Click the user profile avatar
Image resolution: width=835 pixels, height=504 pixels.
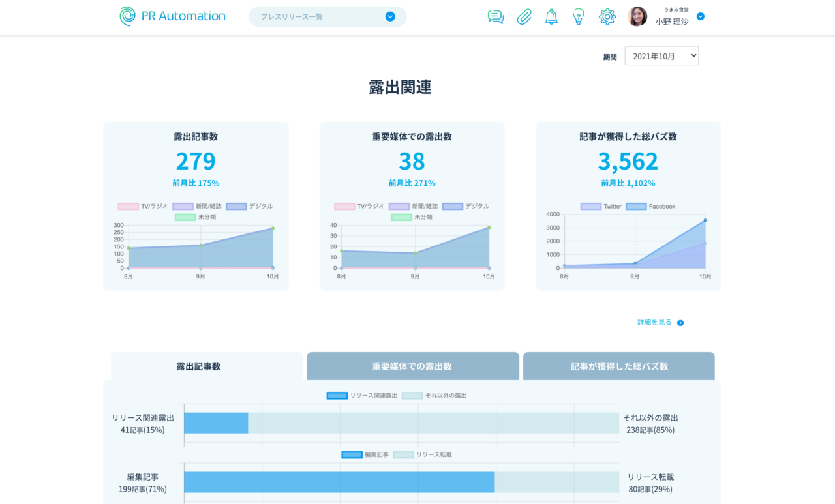[x=637, y=16]
